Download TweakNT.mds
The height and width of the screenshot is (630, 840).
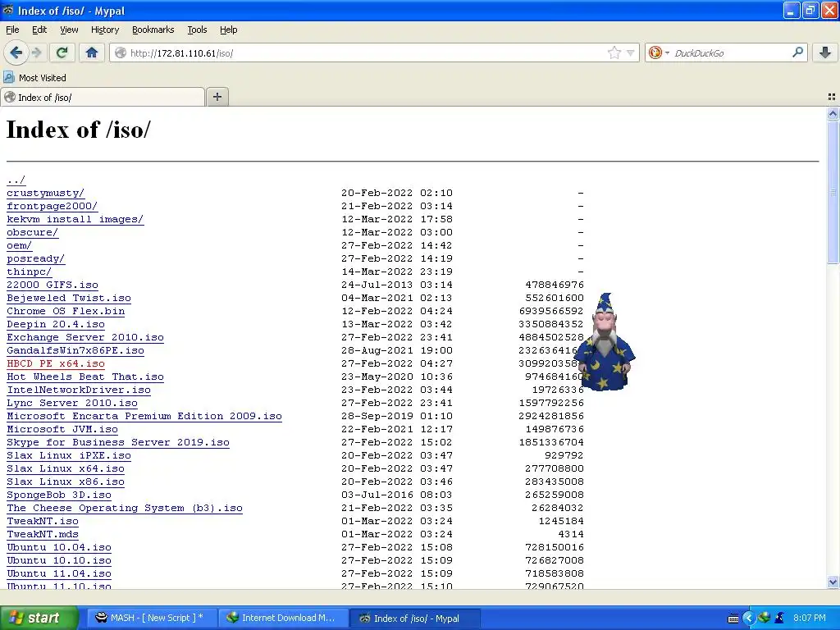(43, 534)
